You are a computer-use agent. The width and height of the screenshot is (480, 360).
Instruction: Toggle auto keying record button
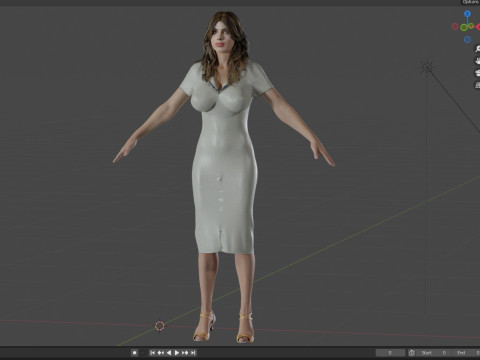pos(134,352)
